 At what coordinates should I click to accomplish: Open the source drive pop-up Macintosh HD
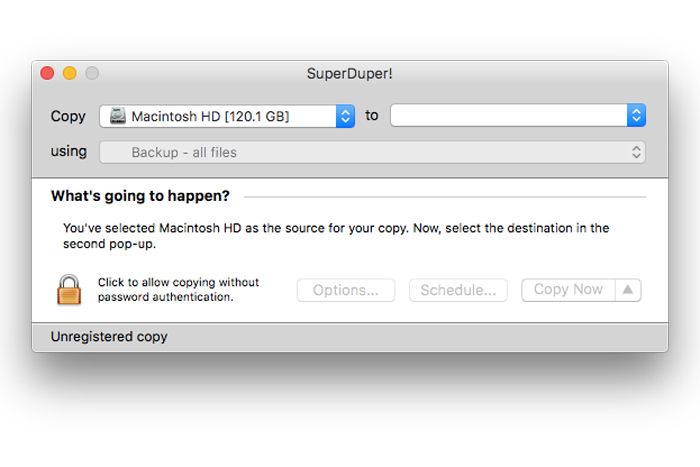[227, 116]
